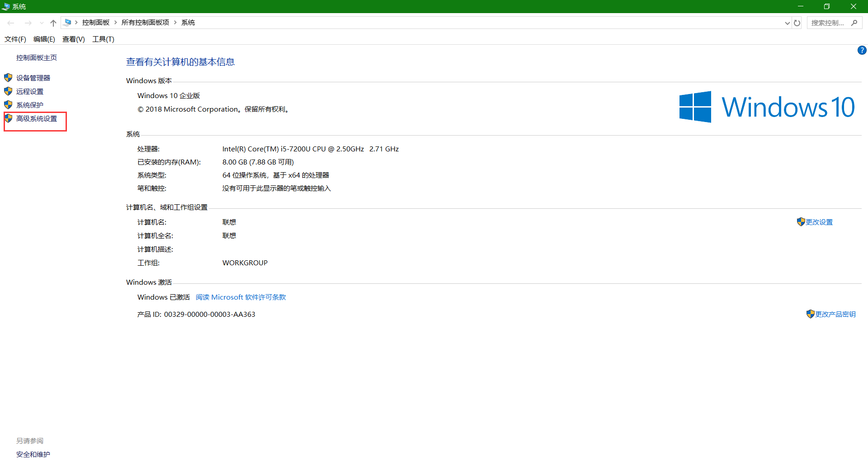Click the Windows 10 企业版 edition text
This screenshot has height=470, width=868.
point(169,95)
